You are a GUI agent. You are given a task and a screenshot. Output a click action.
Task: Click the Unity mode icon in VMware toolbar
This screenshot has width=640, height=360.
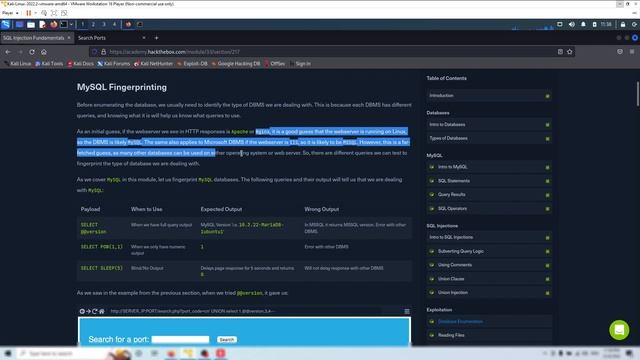click(x=64, y=13)
